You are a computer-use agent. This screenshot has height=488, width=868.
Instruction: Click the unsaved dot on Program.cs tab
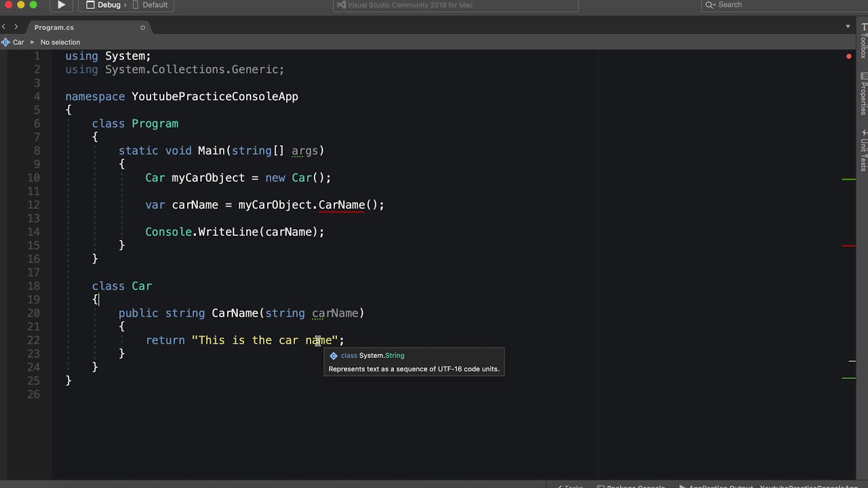[x=142, y=28]
